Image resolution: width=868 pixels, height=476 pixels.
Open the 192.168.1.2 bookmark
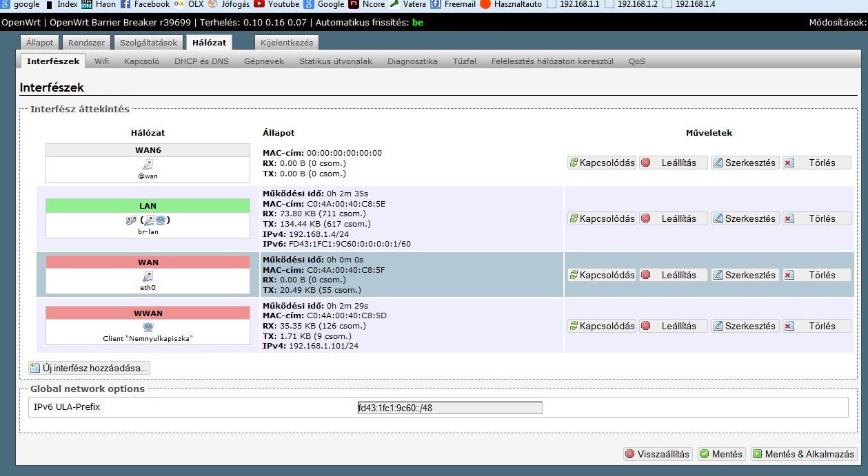click(631, 4)
